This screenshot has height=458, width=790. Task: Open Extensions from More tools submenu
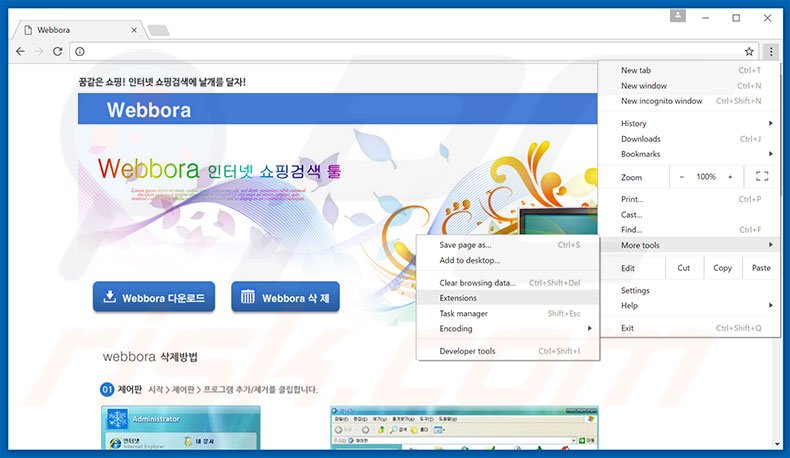pyautogui.click(x=508, y=298)
